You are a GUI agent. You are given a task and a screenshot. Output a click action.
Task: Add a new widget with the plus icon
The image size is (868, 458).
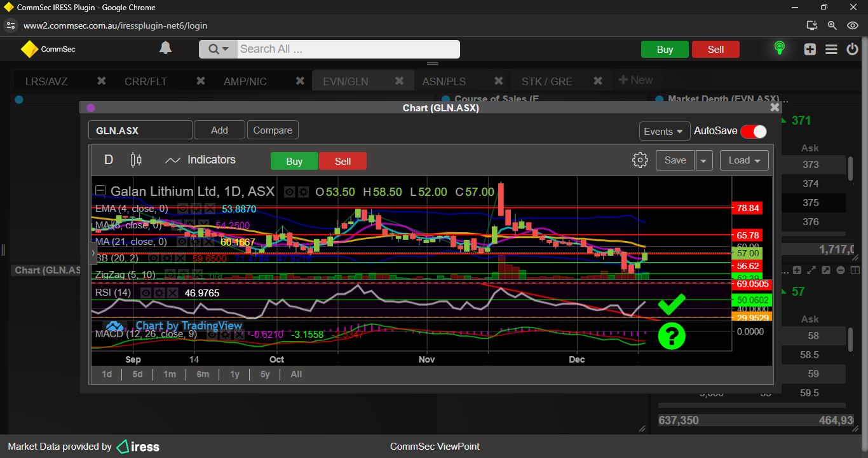pos(810,49)
